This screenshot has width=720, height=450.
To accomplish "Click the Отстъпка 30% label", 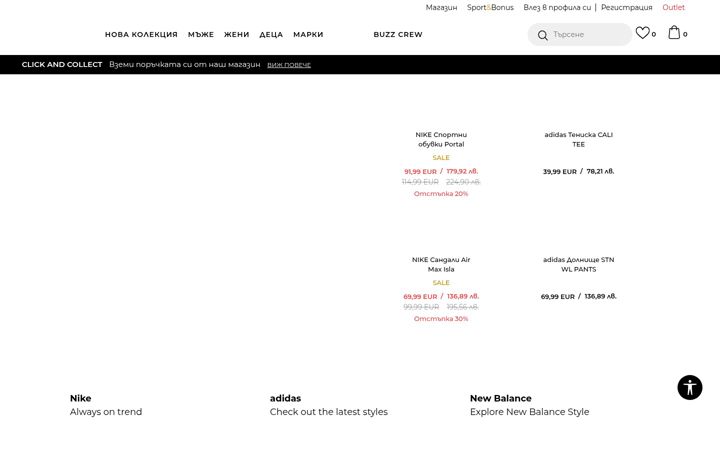I will click(441, 319).
